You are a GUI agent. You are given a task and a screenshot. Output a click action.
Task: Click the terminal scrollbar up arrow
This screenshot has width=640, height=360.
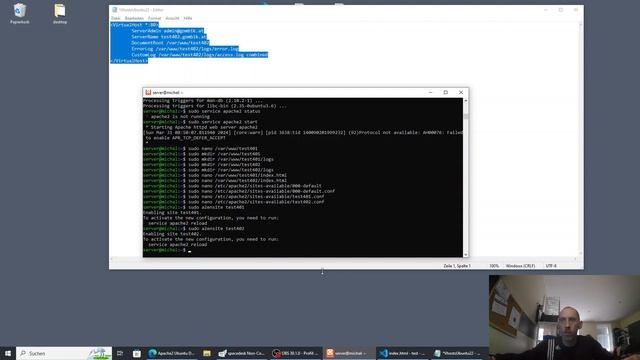(x=466, y=100)
